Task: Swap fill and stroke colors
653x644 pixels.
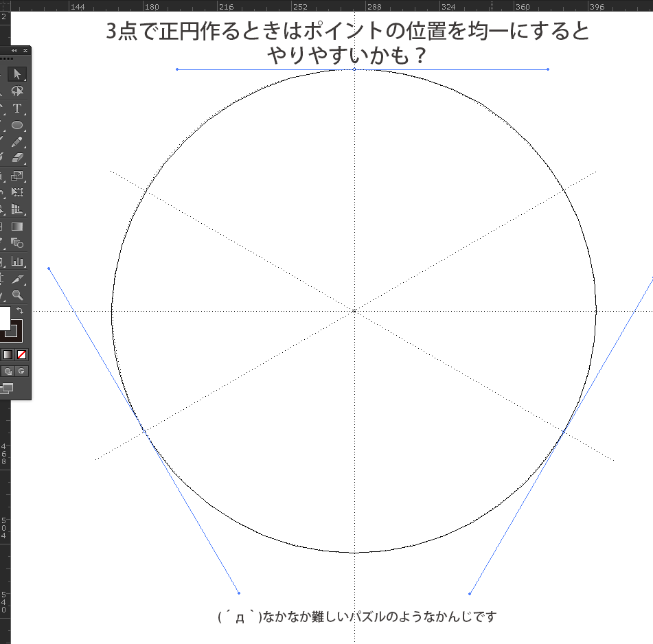Action: click(20, 310)
